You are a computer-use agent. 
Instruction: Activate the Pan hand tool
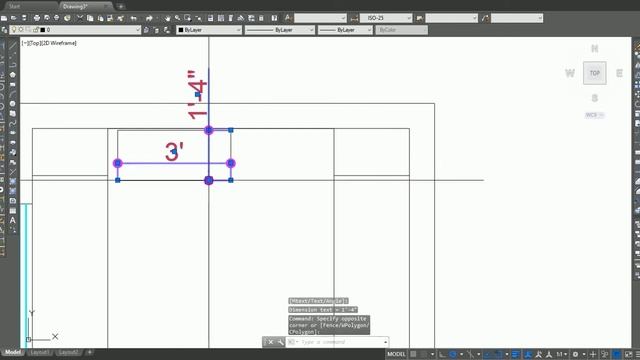click(x=167, y=18)
